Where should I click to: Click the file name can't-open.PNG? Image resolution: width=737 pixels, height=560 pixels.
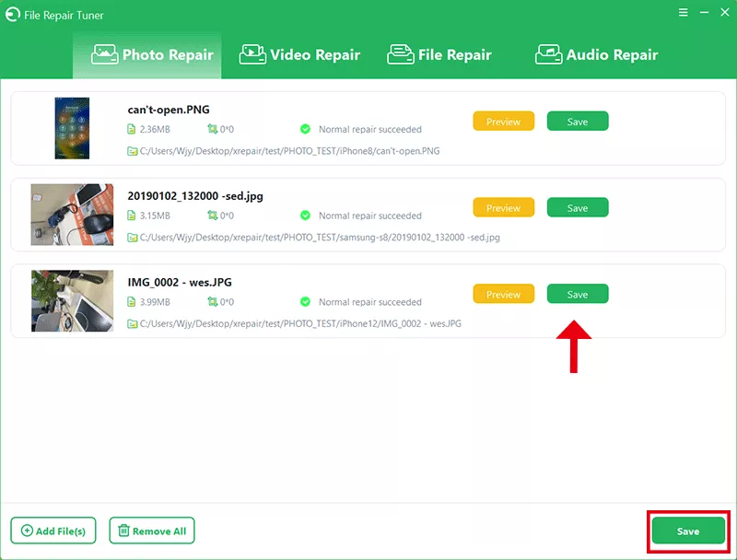tap(169, 110)
